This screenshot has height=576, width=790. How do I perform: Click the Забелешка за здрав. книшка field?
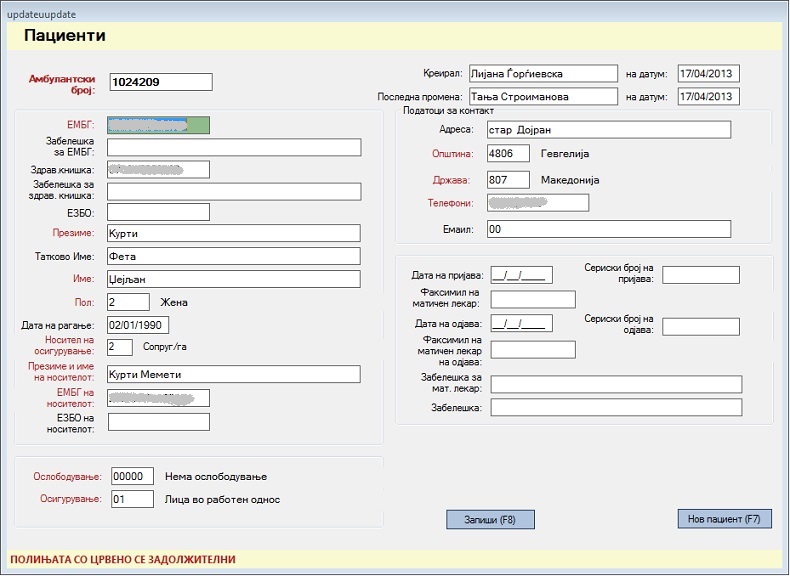point(234,191)
